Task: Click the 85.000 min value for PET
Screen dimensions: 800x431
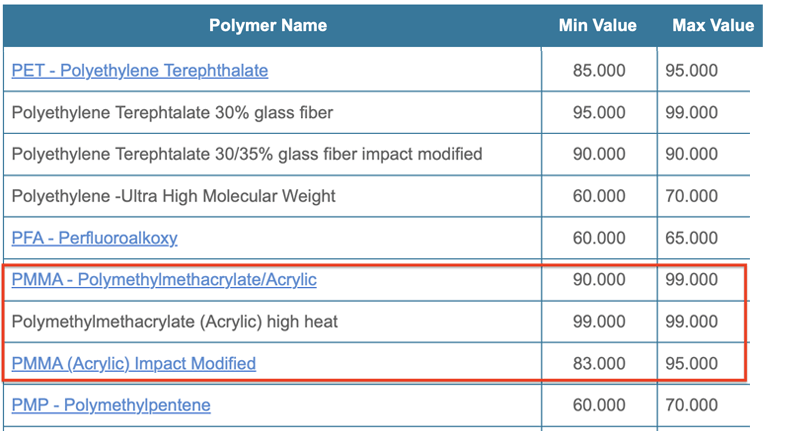Action: tap(599, 71)
